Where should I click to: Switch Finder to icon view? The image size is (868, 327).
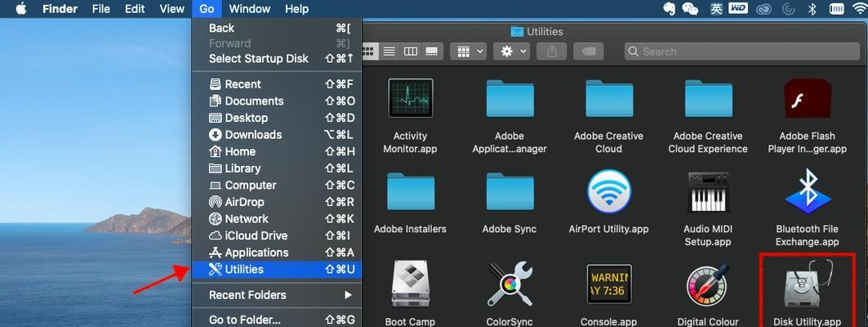pyautogui.click(x=369, y=52)
